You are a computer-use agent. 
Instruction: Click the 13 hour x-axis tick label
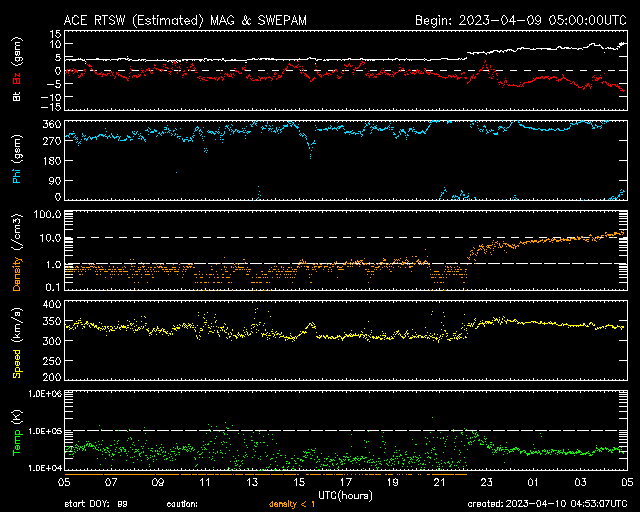pos(252,482)
